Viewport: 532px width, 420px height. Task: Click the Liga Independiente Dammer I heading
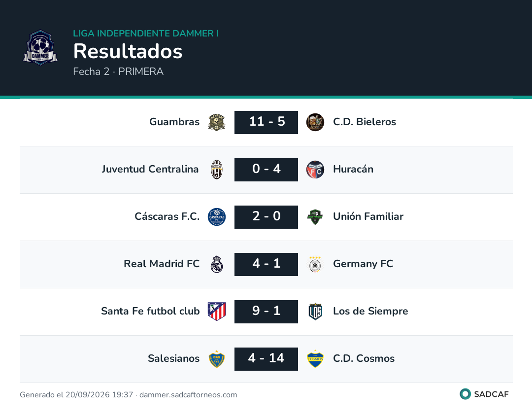(146, 33)
